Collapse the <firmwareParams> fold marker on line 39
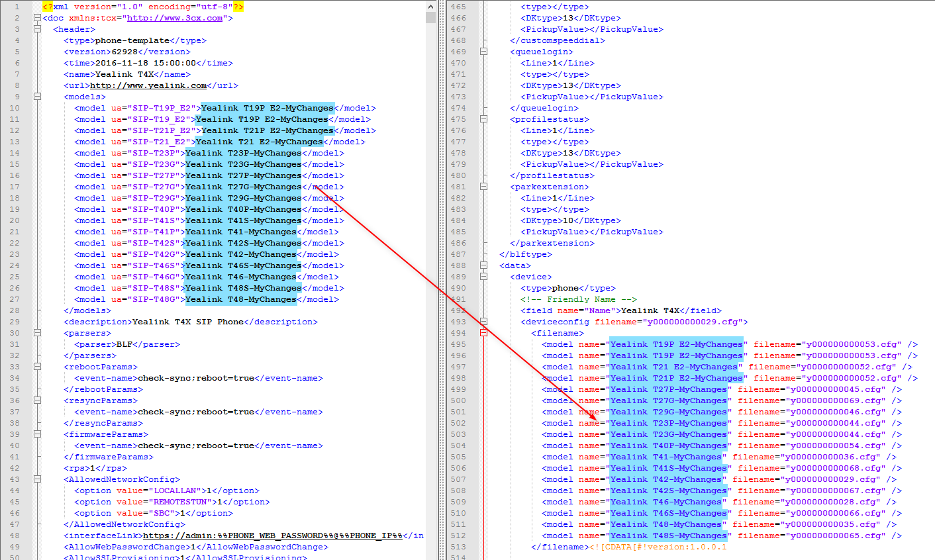The height and width of the screenshot is (560, 935). pyautogui.click(x=37, y=434)
